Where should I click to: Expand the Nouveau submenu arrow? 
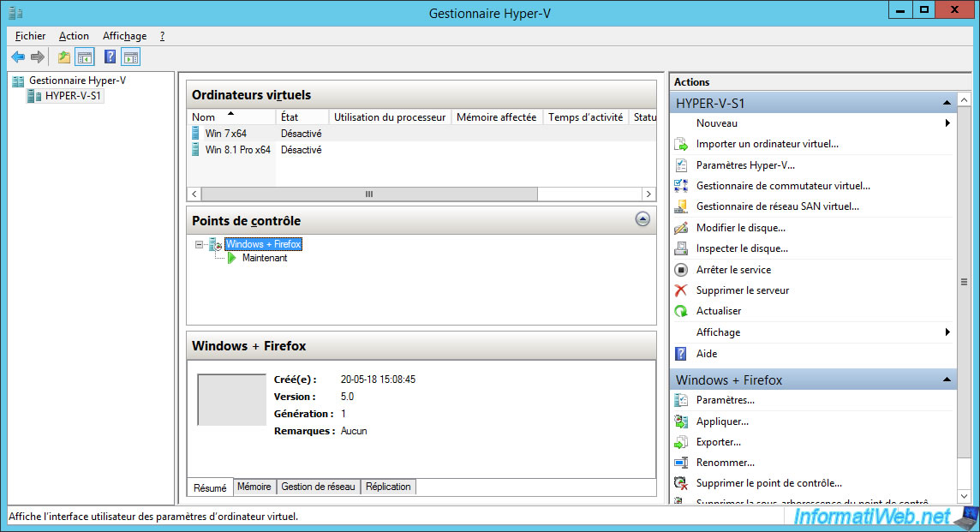947,123
